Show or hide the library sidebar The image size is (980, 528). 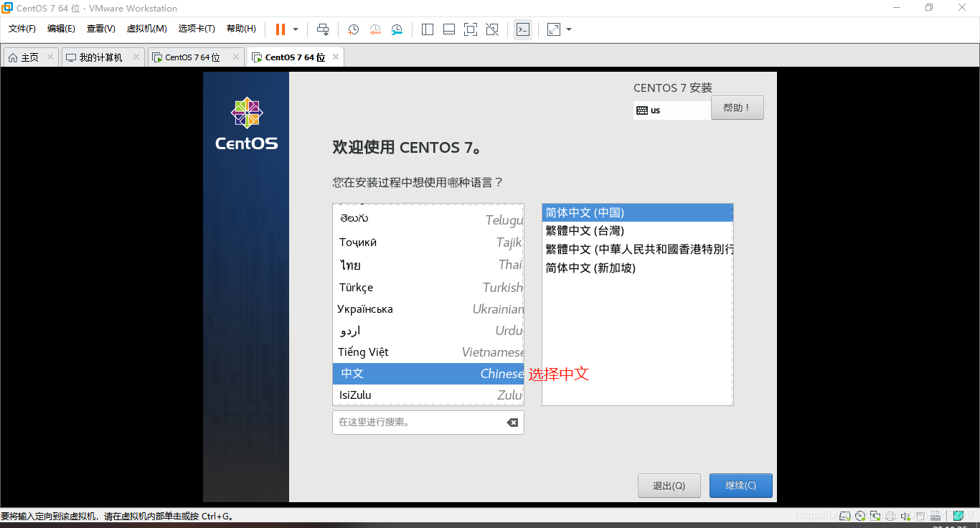(428, 29)
